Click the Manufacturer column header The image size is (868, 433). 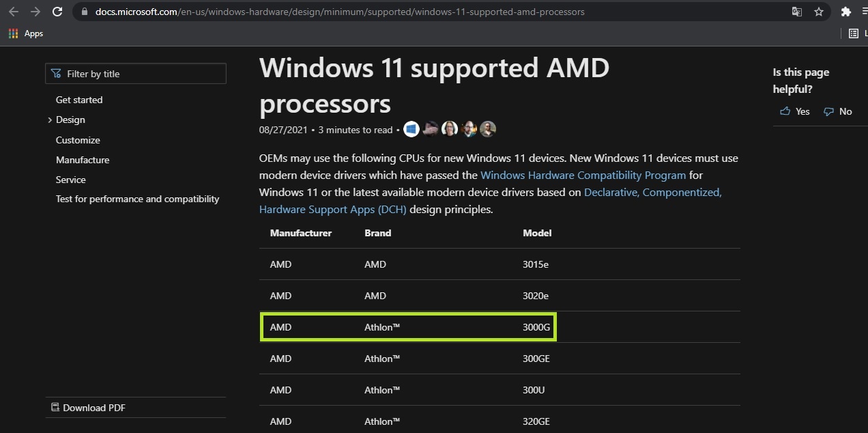tap(301, 233)
